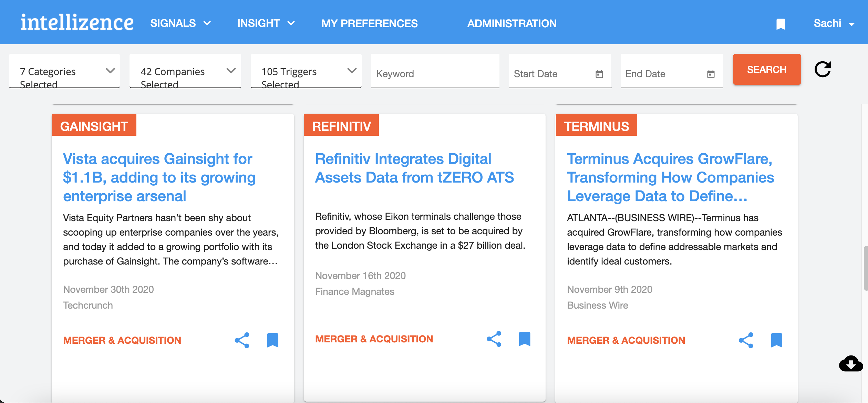Screen dimensions: 868x403
Task: Share the Vista Gainsight article
Action: coord(242,340)
